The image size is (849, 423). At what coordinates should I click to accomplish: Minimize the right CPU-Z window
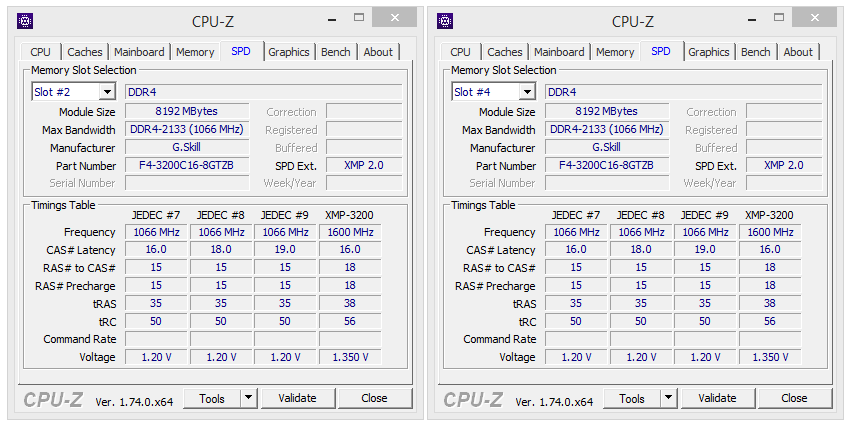tap(752, 19)
